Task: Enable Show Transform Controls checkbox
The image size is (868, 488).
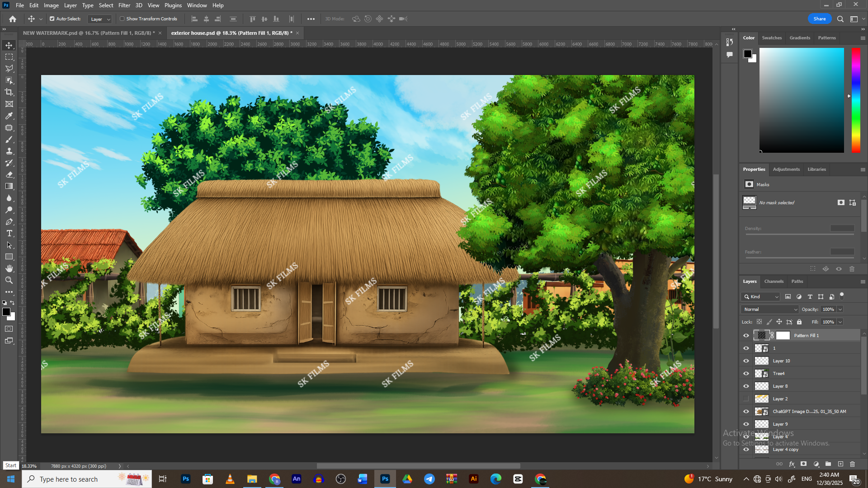Action: 122,19
